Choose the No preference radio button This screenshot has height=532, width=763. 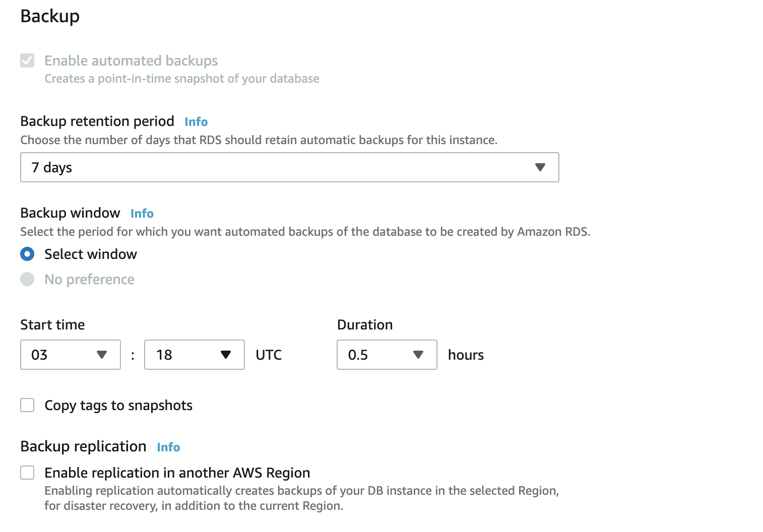[27, 279]
